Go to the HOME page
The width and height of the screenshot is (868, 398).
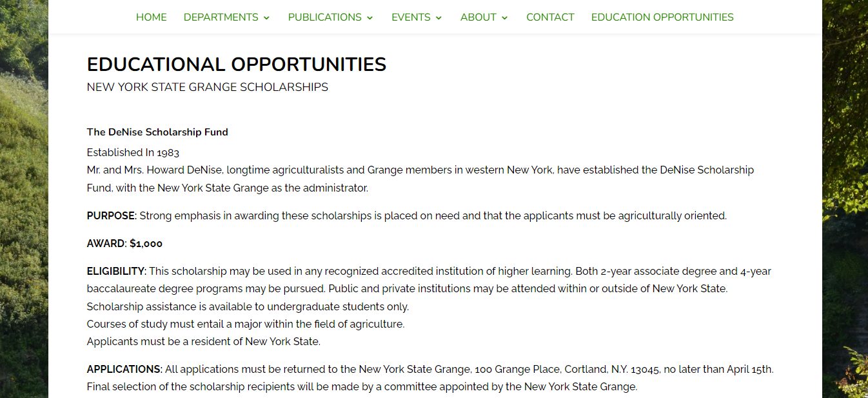point(151,17)
